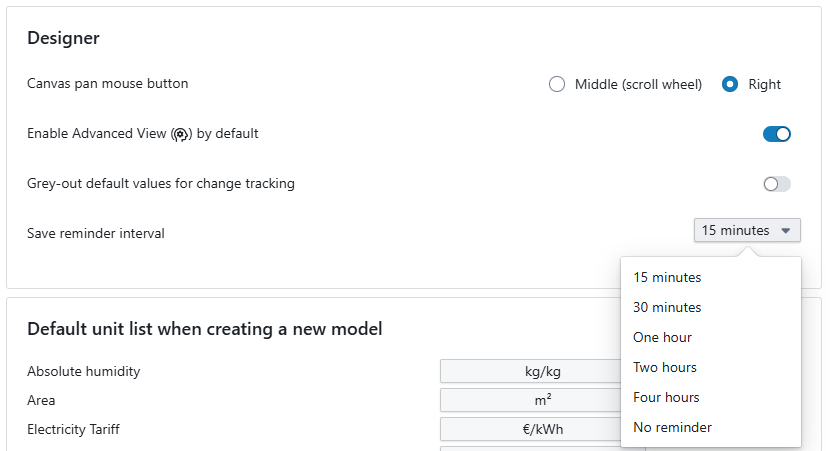Click the Canvas pan mouse button label
830x451 pixels.
point(108,84)
